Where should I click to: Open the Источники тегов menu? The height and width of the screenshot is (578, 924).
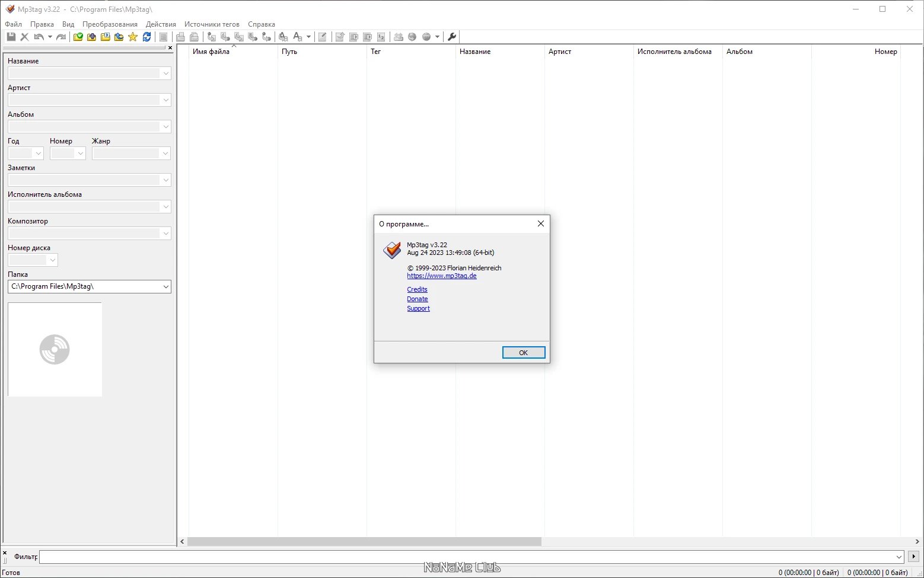pos(212,24)
